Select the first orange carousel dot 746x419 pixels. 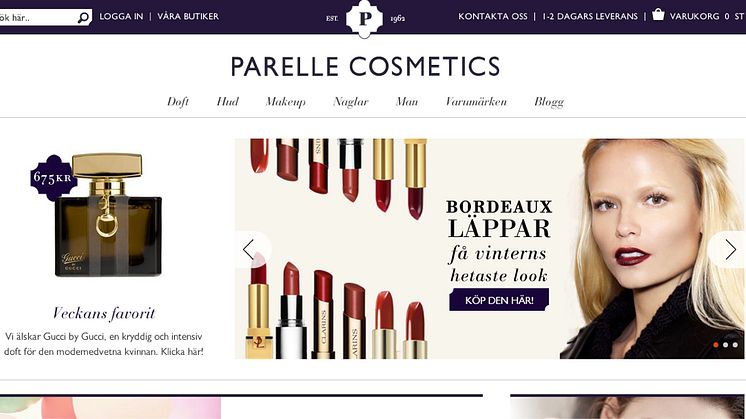[x=716, y=345]
